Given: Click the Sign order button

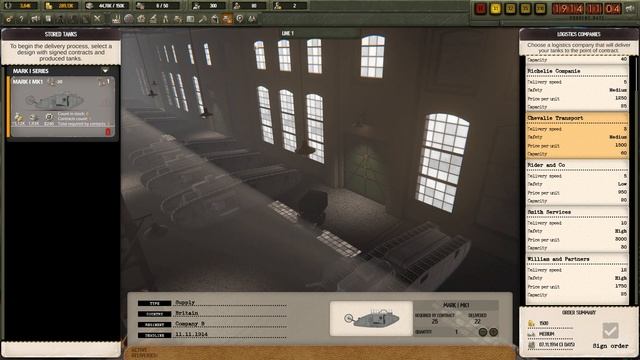Looking at the screenshot, I should click(x=610, y=346).
